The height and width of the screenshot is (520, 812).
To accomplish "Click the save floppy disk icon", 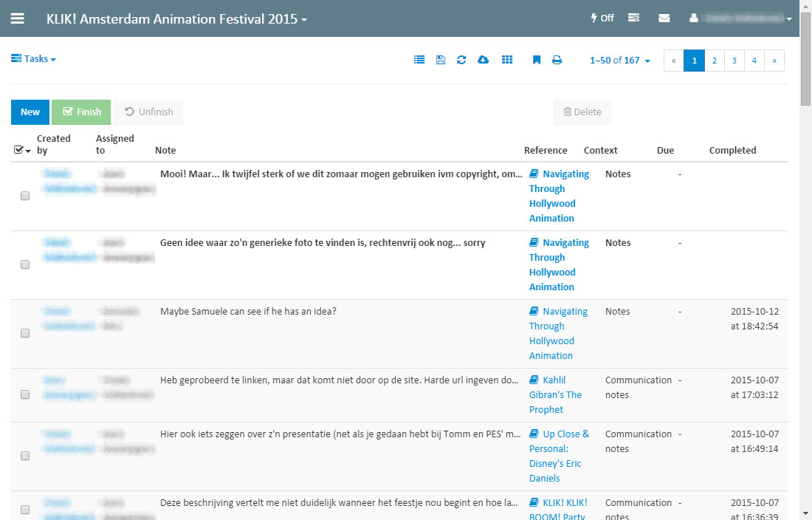I will click(441, 60).
